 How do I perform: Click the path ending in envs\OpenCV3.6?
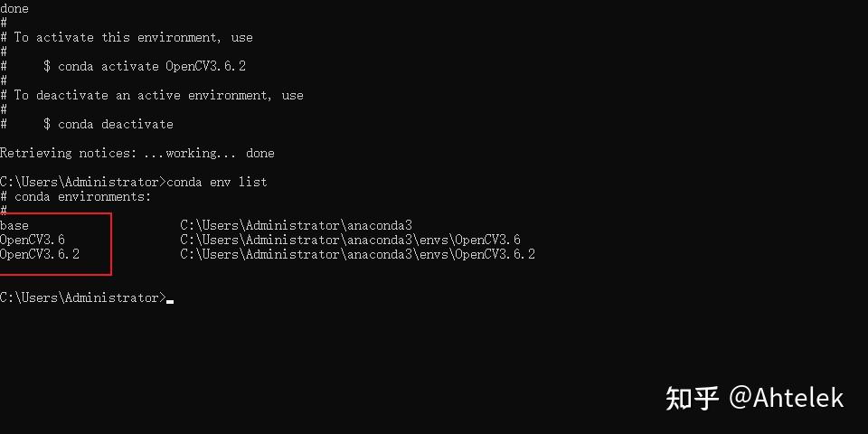click(350, 240)
